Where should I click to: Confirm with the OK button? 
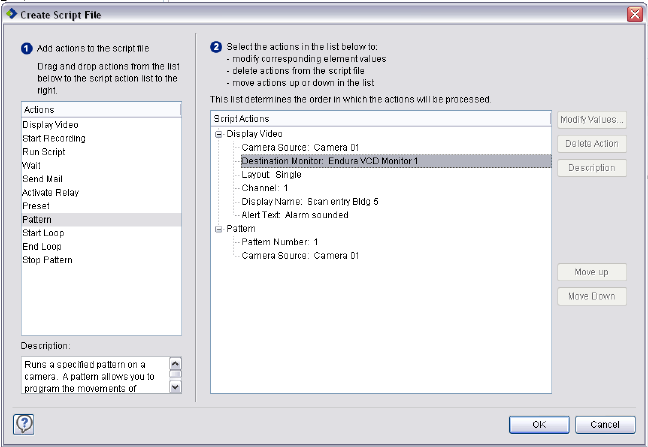pyautogui.click(x=539, y=425)
